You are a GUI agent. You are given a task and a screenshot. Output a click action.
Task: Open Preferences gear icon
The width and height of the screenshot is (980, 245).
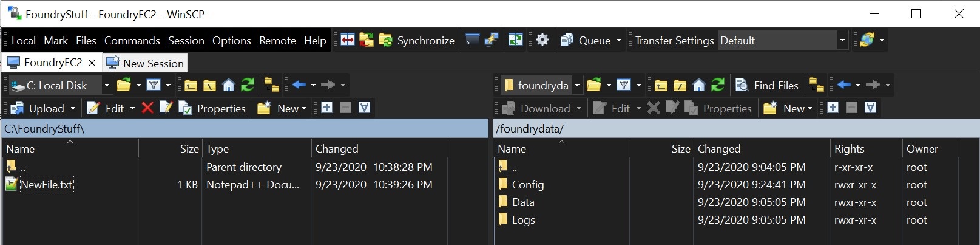[x=542, y=40]
